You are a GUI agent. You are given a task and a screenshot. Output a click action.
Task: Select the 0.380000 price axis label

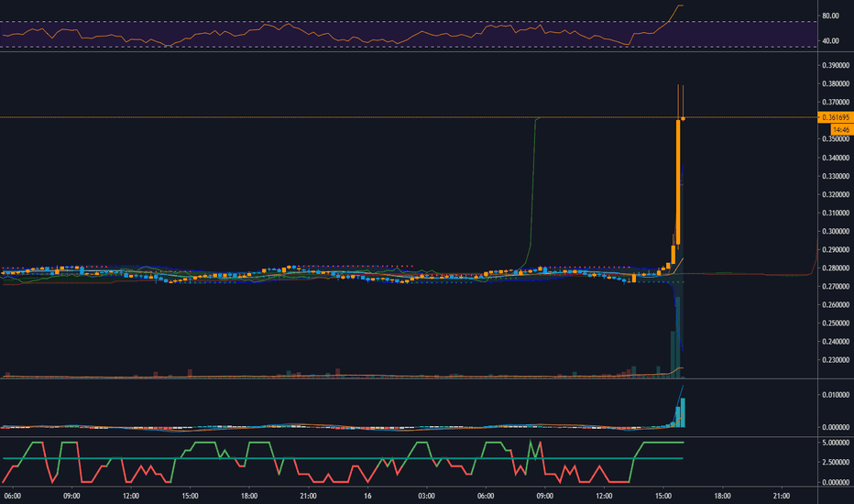click(x=836, y=84)
